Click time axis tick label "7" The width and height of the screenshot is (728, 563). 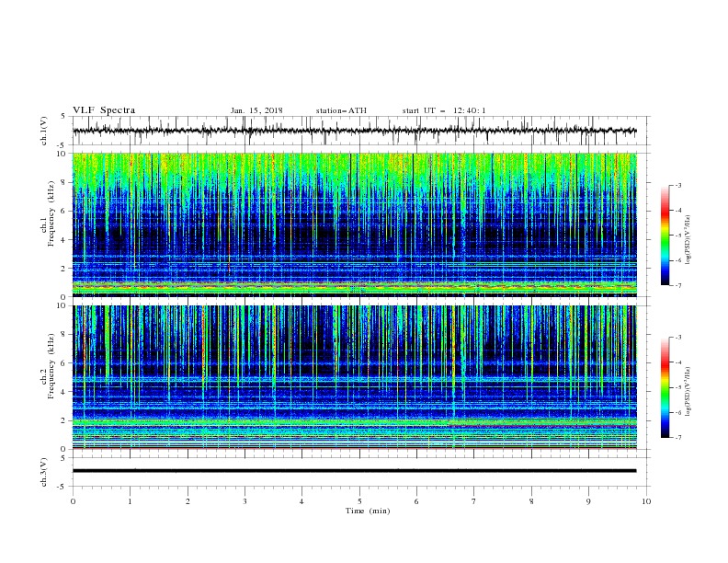pyautogui.click(x=474, y=501)
